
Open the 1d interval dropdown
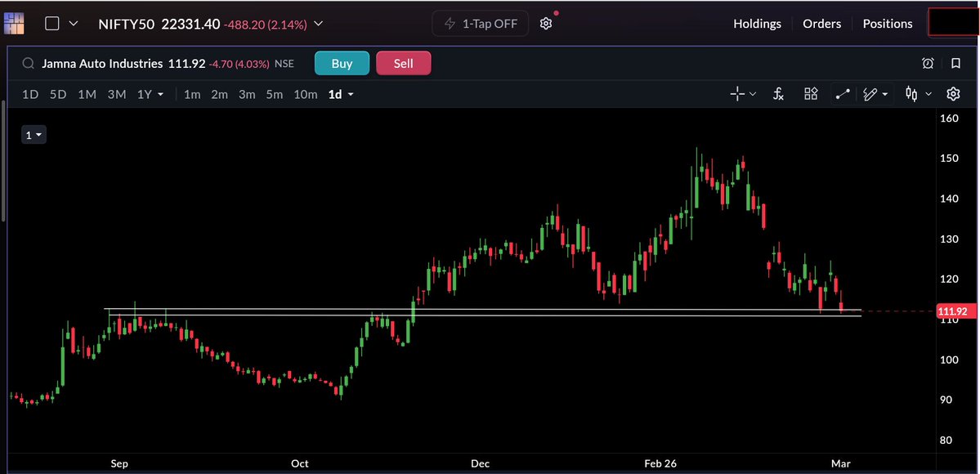342,95
